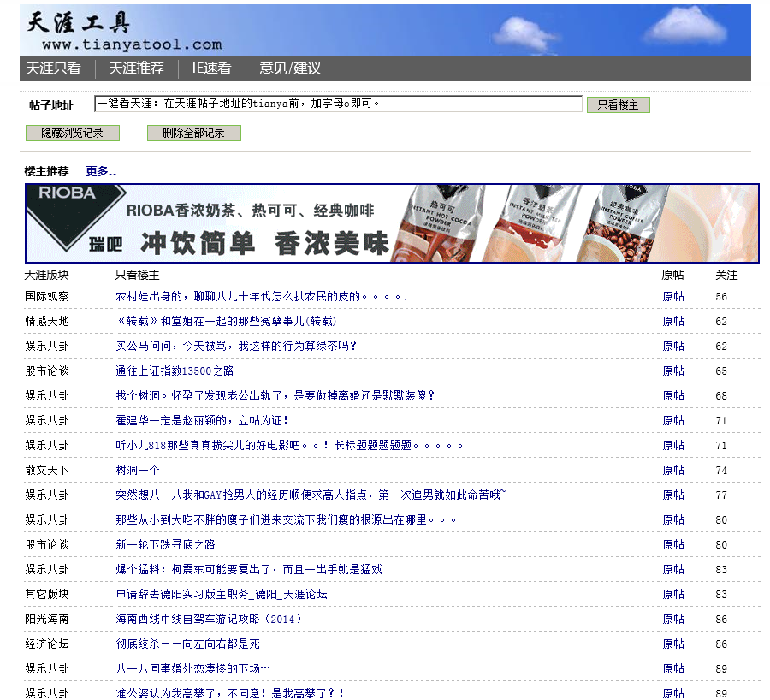Open post 找个树洞。怀孕了发现老公出轨了
The width and height of the screenshot is (770, 700).
coord(275,396)
